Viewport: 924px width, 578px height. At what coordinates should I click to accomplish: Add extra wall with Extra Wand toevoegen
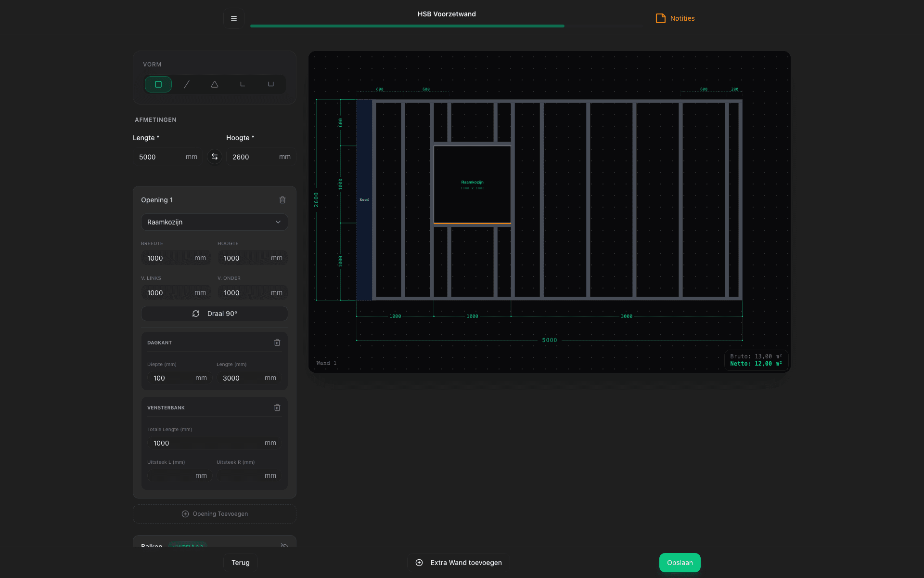(x=459, y=563)
